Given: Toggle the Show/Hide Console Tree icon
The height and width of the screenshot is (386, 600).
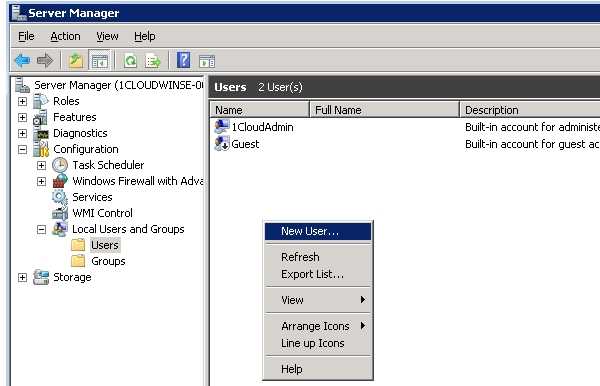Looking at the screenshot, I should (x=99, y=60).
